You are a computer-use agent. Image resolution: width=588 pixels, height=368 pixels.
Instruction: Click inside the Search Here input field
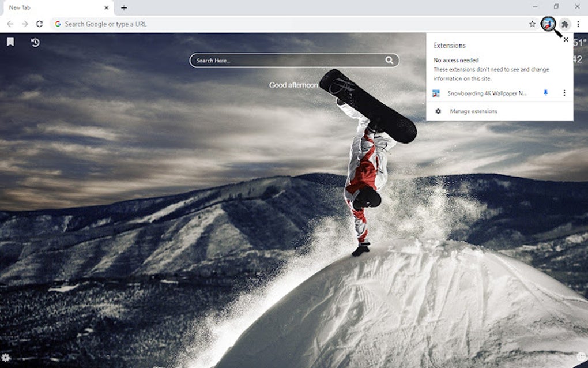coord(277,60)
